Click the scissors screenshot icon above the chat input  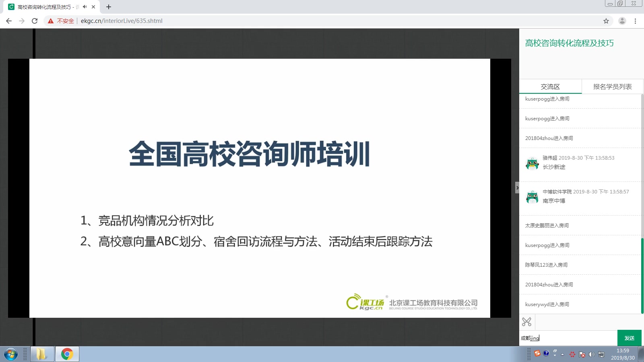pyautogui.click(x=527, y=322)
